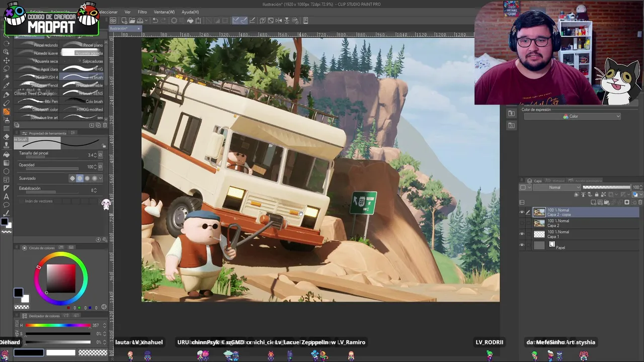The image size is (644, 362).
Task: Create new raster layer in Layer panel
Action: tap(593, 202)
